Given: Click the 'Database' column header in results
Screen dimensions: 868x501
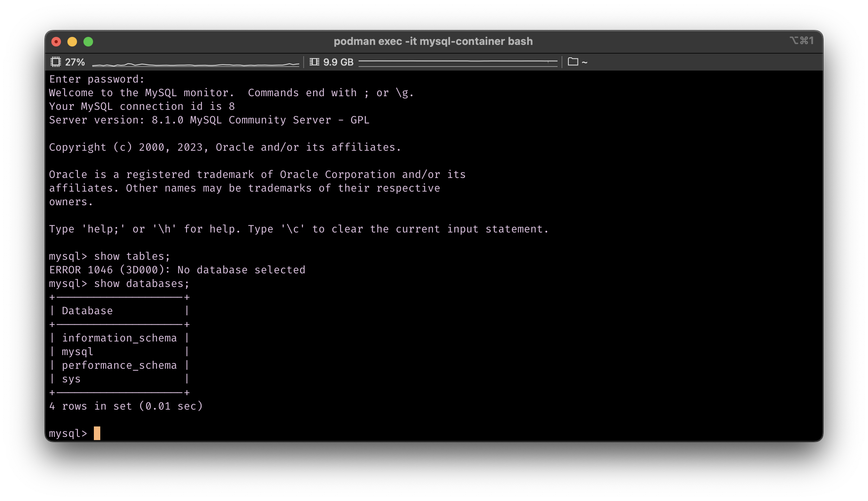Looking at the screenshot, I should click(87, 311).
